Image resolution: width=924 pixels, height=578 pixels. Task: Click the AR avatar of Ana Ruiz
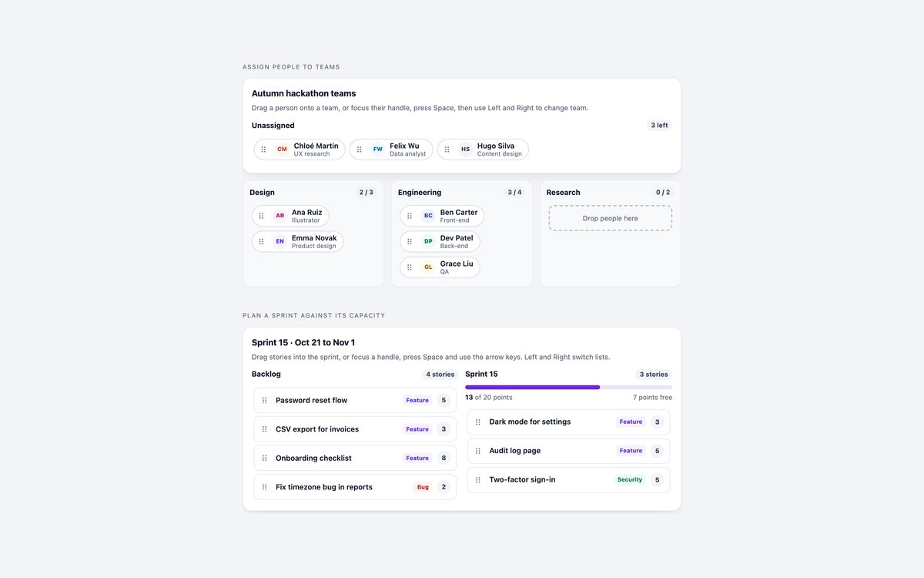point(280,216)
